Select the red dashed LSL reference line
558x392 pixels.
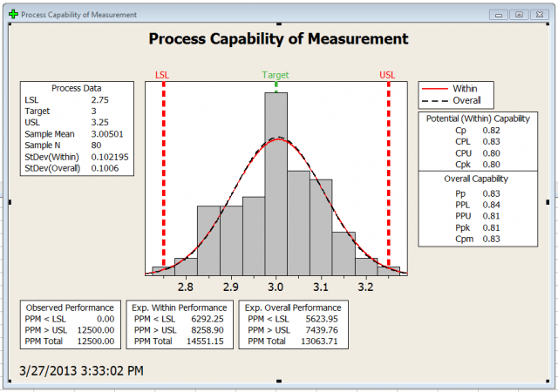164,174
